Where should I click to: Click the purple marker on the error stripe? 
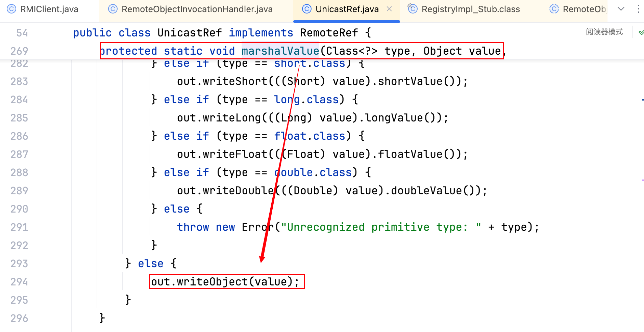(642, 180)
